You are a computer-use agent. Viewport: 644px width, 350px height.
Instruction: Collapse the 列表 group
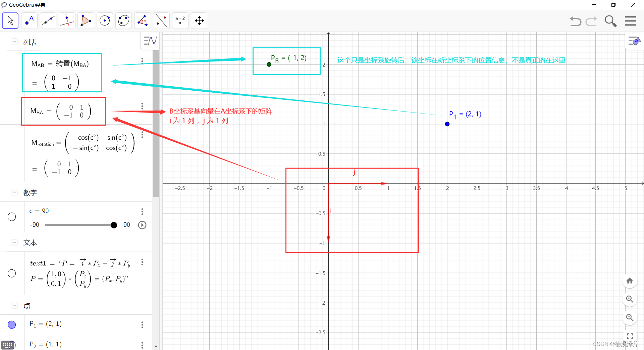click(x=14, y=42)
